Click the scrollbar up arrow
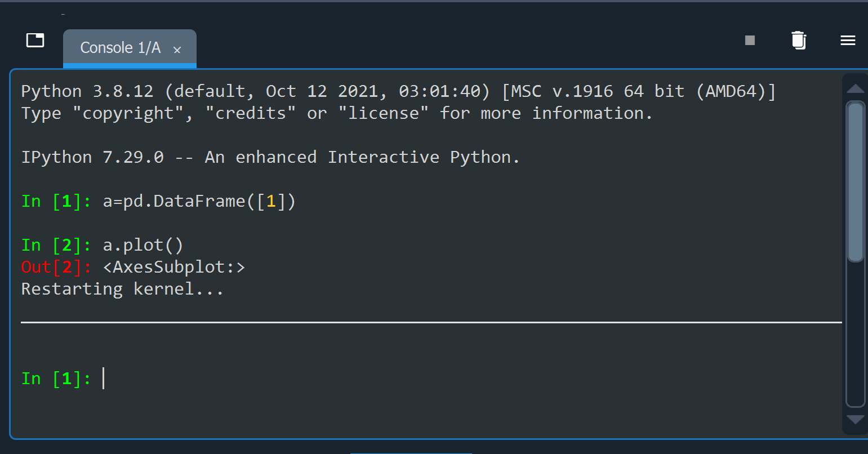 point(855,87)
